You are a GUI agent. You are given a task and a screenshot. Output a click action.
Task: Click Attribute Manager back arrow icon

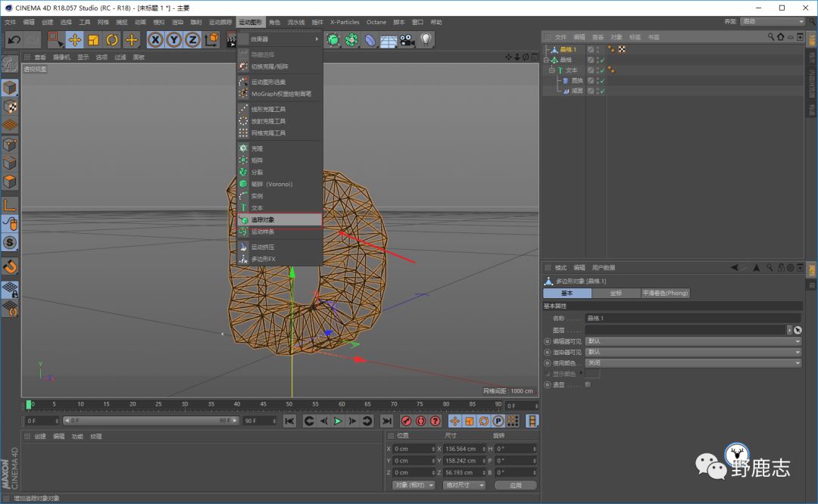click(x=735, y=267)
